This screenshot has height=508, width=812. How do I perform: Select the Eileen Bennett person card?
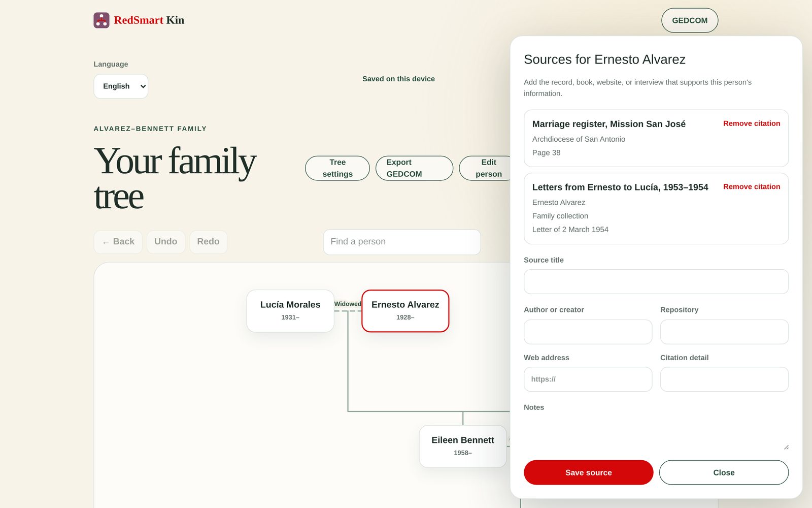463,447
